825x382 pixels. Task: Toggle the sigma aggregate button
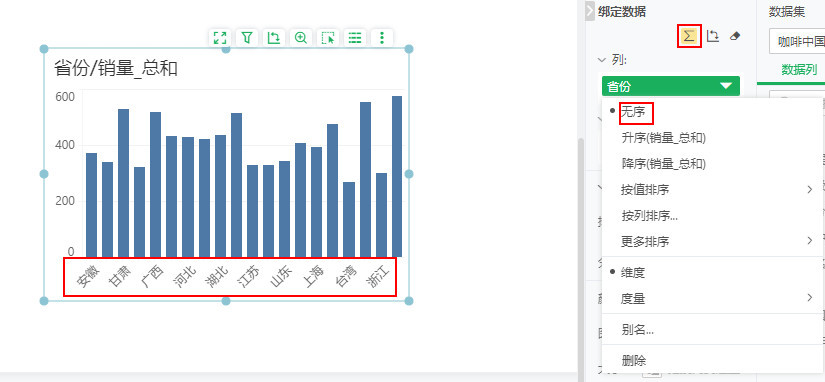689,36
